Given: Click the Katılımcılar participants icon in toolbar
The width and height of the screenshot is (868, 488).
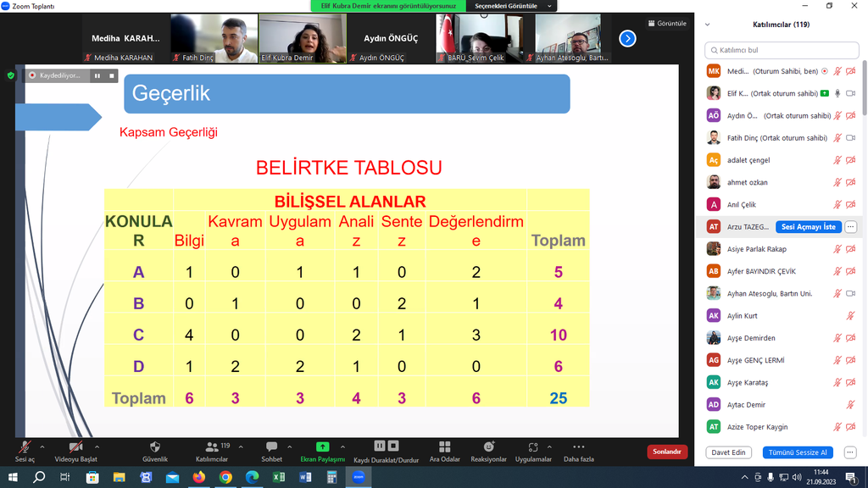Looking at the screenshot, I should point(211,447).
